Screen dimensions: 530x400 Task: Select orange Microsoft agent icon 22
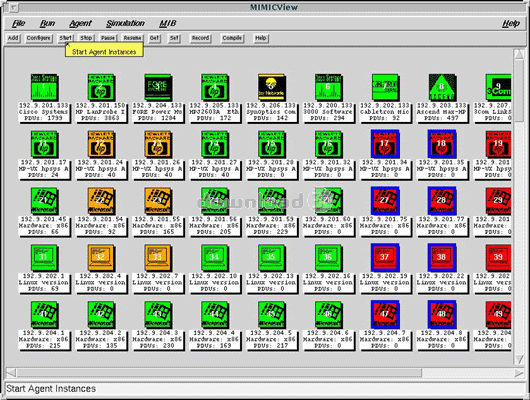(x=101, y=201)
